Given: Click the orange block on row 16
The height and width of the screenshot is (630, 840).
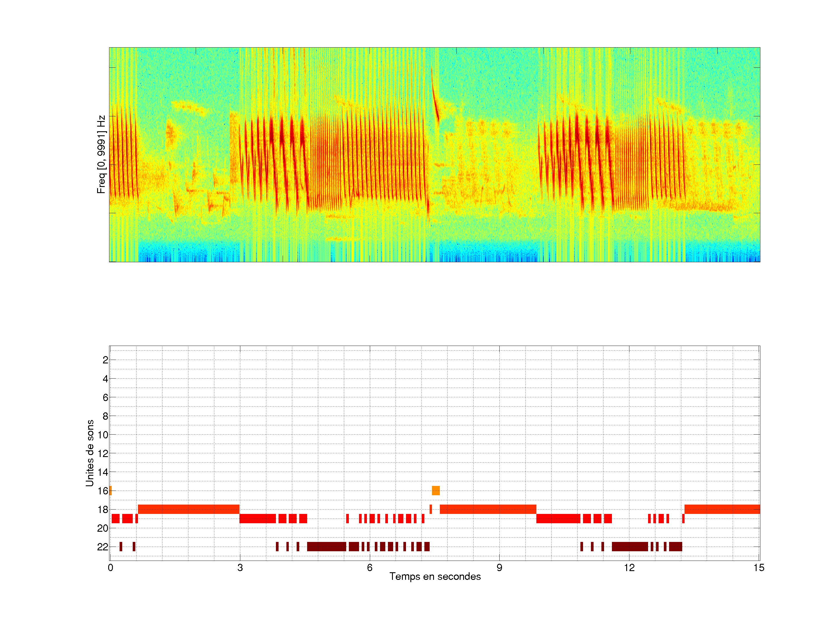Looking at the screenshot, I should click(435, 490).
